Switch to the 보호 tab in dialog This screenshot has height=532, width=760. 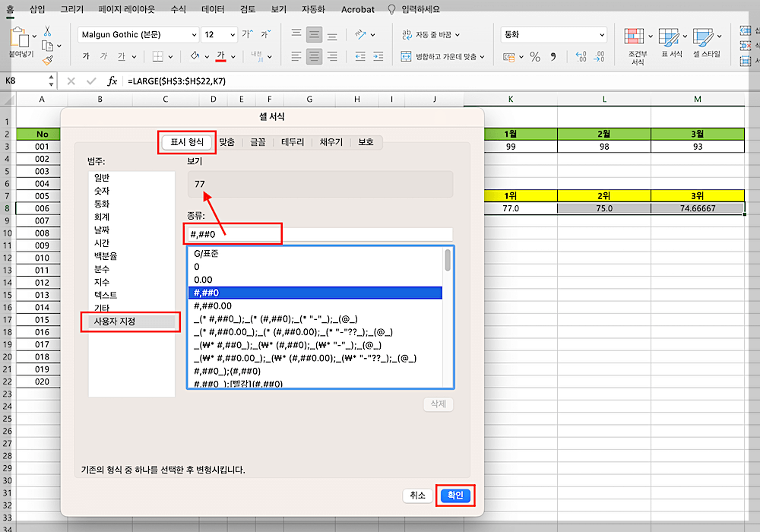[366, 142]
